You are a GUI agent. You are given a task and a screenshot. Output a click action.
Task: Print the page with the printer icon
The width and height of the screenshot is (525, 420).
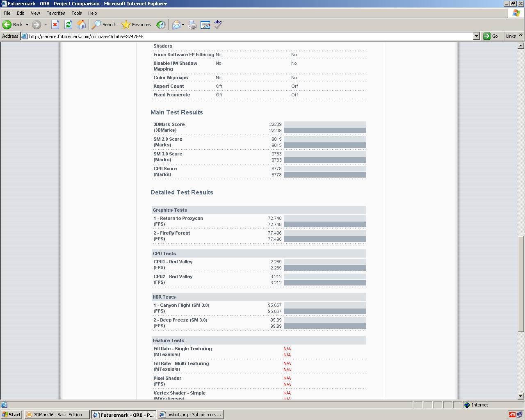click(x=192, y=25)
